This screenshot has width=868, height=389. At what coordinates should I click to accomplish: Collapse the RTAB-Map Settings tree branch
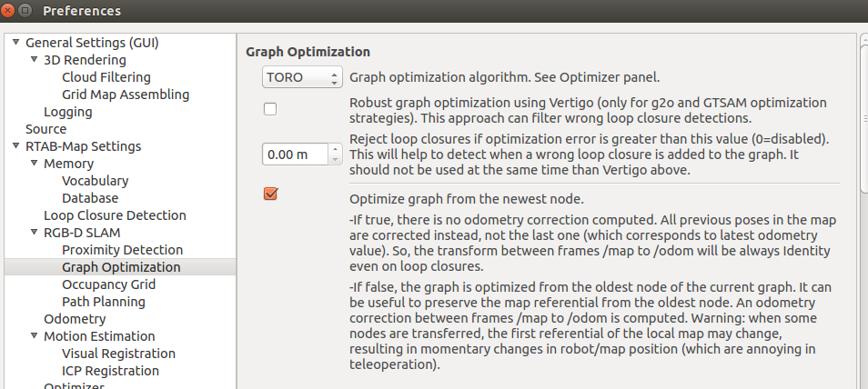point(15,146)
